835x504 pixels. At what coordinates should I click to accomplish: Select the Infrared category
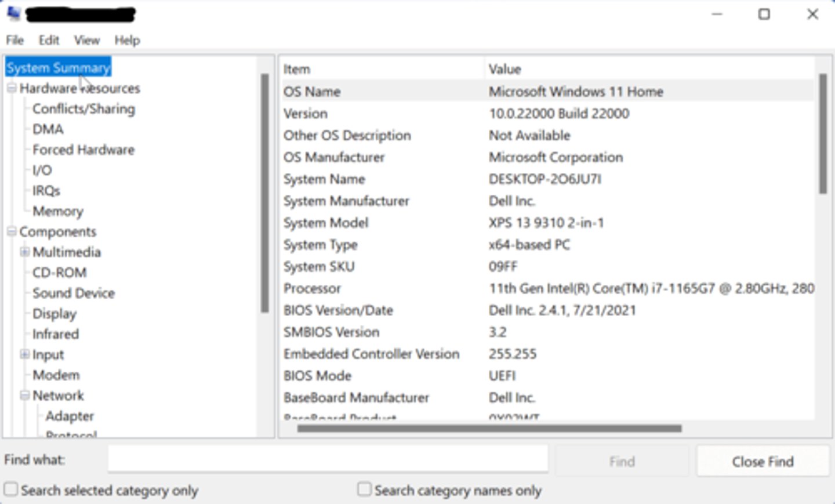pos(56,334)
